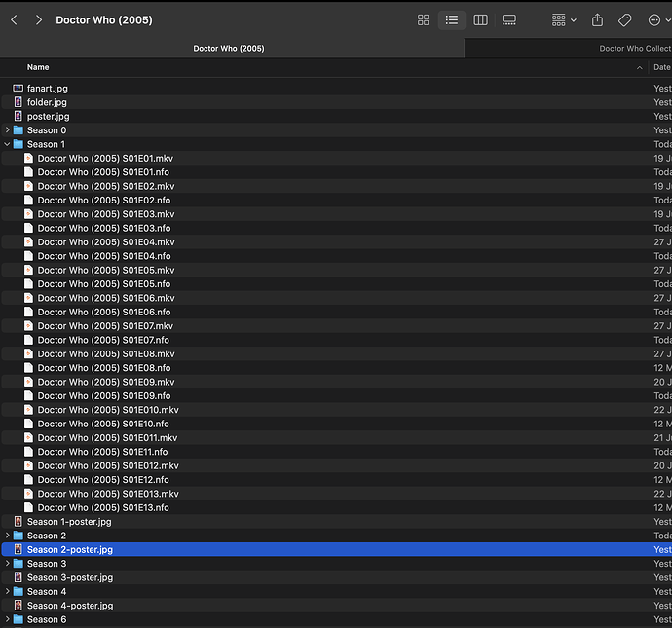
Task: Expand the Season 0 folder
Action: pyautogui.click(x=7, y=130)
